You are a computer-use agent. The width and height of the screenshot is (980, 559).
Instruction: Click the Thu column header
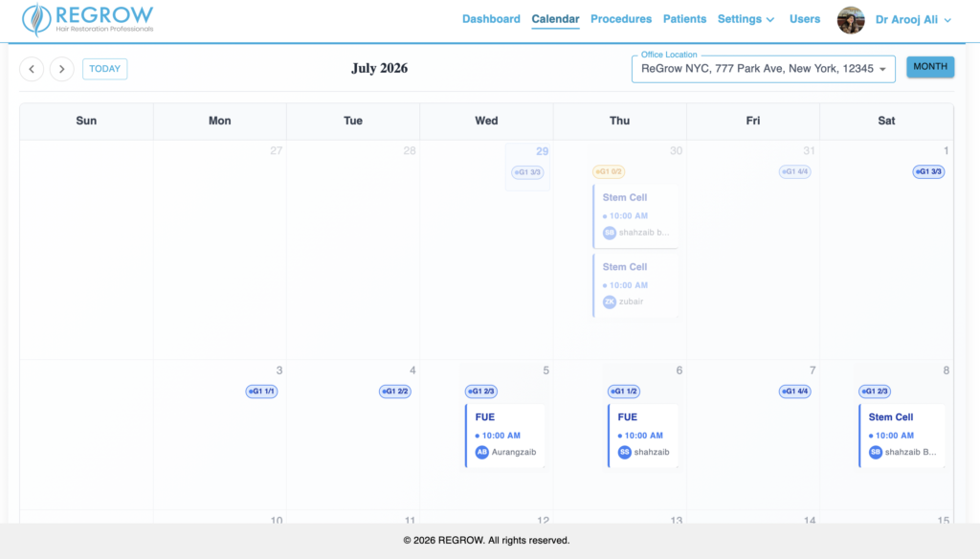click(x=619, y=121)
